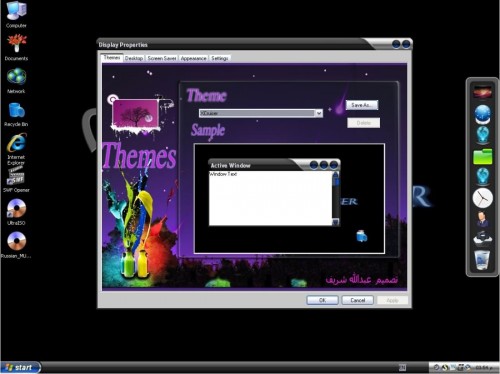The height and width of the screenshot is (374, 500).
Task: Click the Save As button
Action: click(362, 105)
